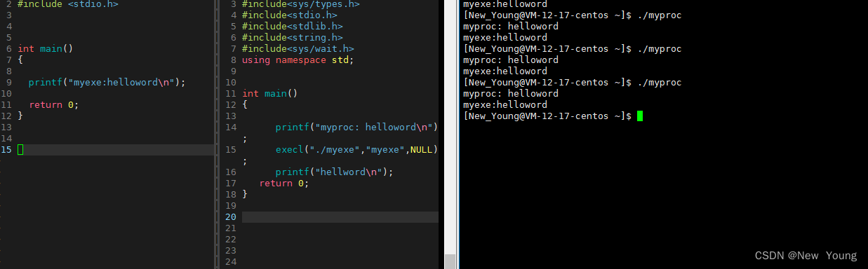Click the '#include<string.h>' line
The width and height of the screenshot is (868, 269).
coord(293,38)
